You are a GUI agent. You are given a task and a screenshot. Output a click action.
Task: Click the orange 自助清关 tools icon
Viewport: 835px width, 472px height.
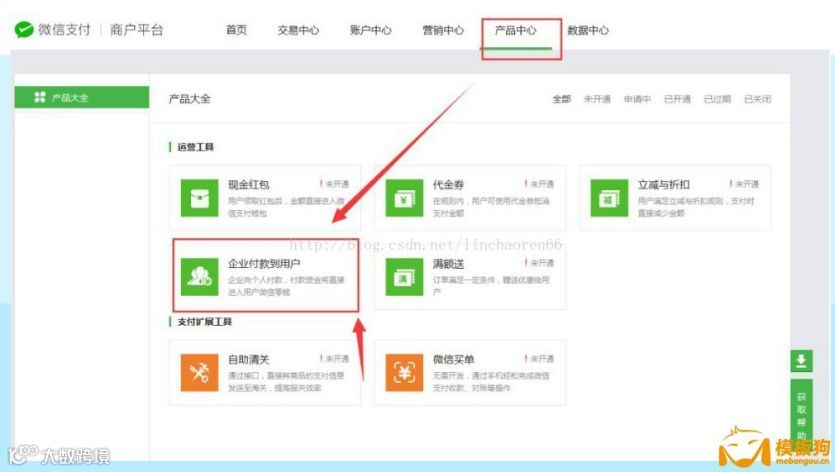tap(200, 373)
